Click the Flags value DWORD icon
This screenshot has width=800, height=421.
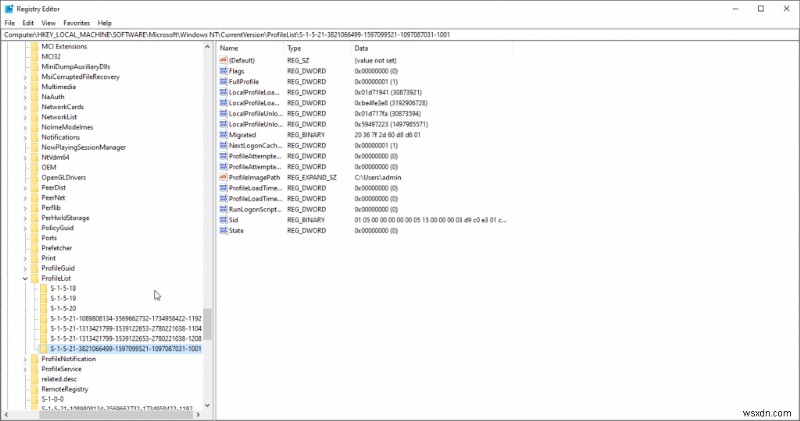tap(223, 71)
